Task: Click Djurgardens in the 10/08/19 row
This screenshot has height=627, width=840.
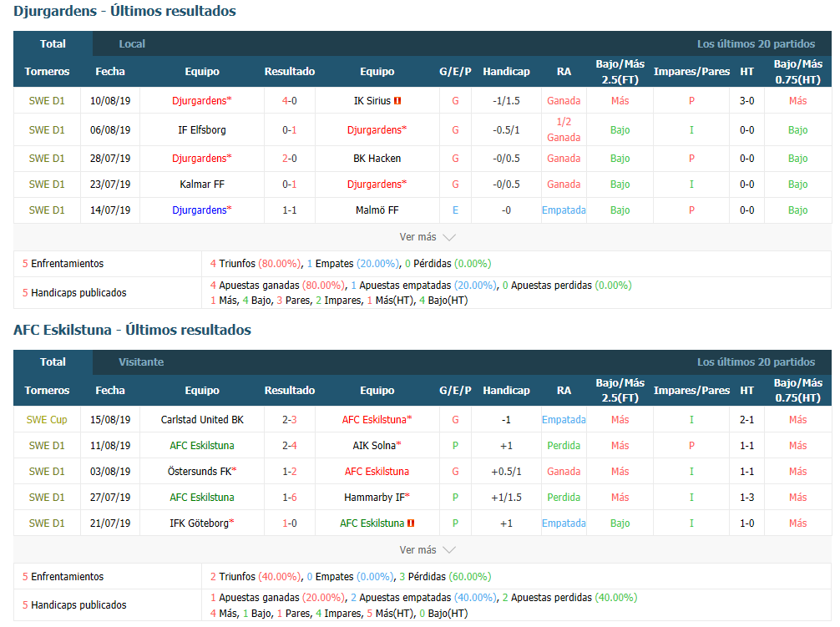Action: (200, 101)
